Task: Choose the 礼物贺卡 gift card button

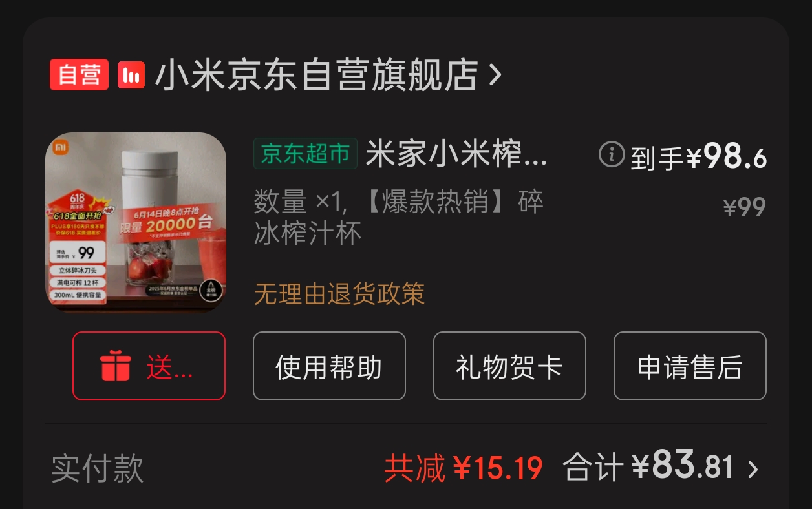Action: click(509, 366)
